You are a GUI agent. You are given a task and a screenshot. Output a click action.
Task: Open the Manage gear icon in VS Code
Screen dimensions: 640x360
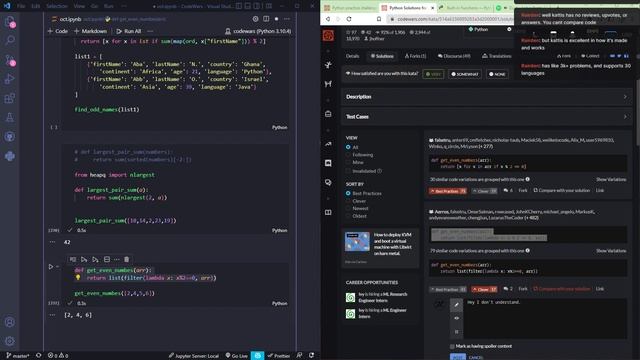pyautogui.click(x=9, y=341)
